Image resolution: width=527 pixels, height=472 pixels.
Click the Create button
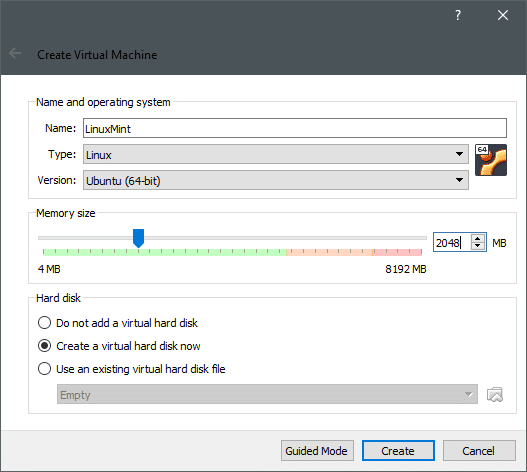pyautogui.click(x=398, y=450)
